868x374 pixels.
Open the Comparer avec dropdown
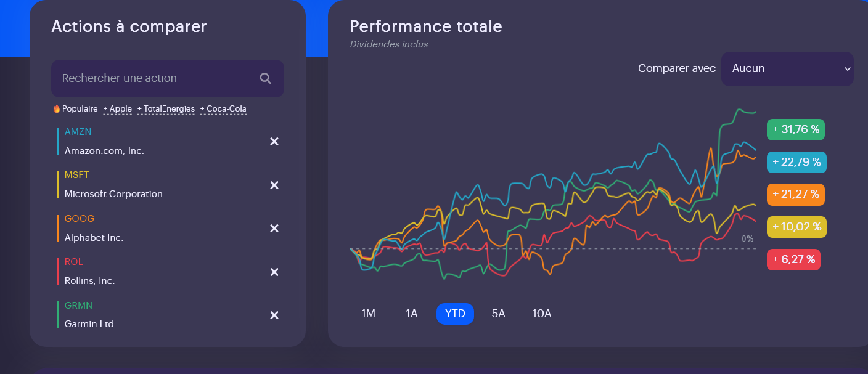(x=787, y=69)
